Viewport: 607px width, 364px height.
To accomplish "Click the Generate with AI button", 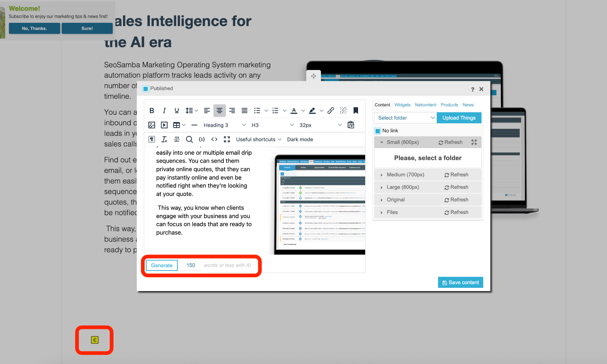I will click(162, 265).
